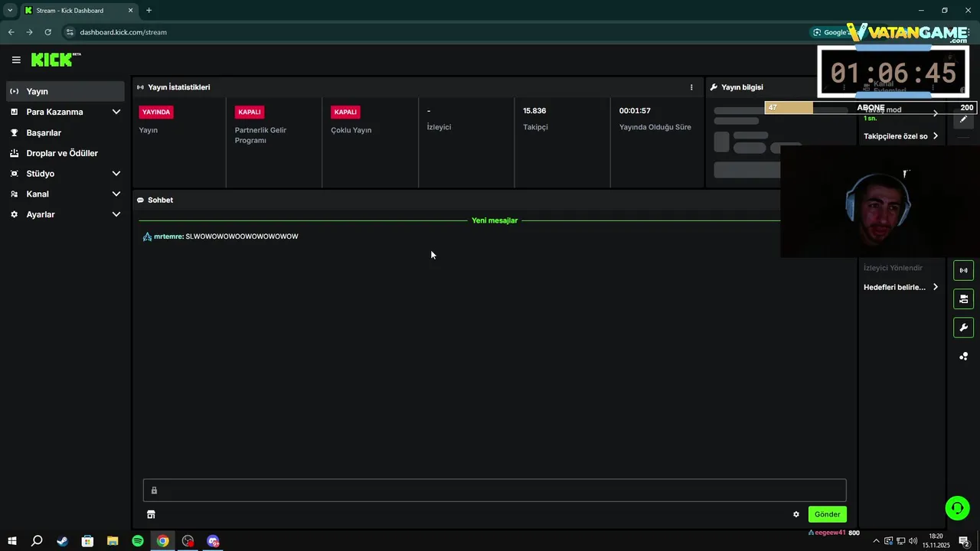Image resolution: width=980 pixels, height=551 pixels.
Task: Open Windows taskbar search
Action: pyautogui.click(x=37, y=541)
